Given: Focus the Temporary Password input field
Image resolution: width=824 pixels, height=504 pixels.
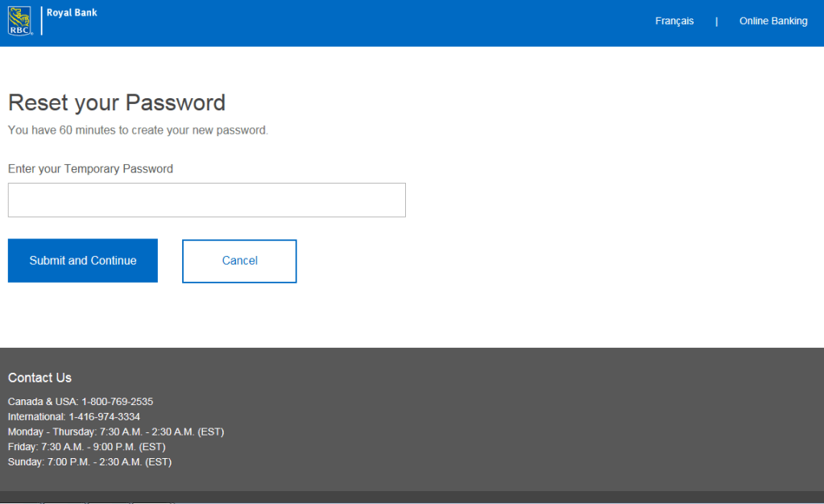Looking at the screenshot, I should (207, 200).
